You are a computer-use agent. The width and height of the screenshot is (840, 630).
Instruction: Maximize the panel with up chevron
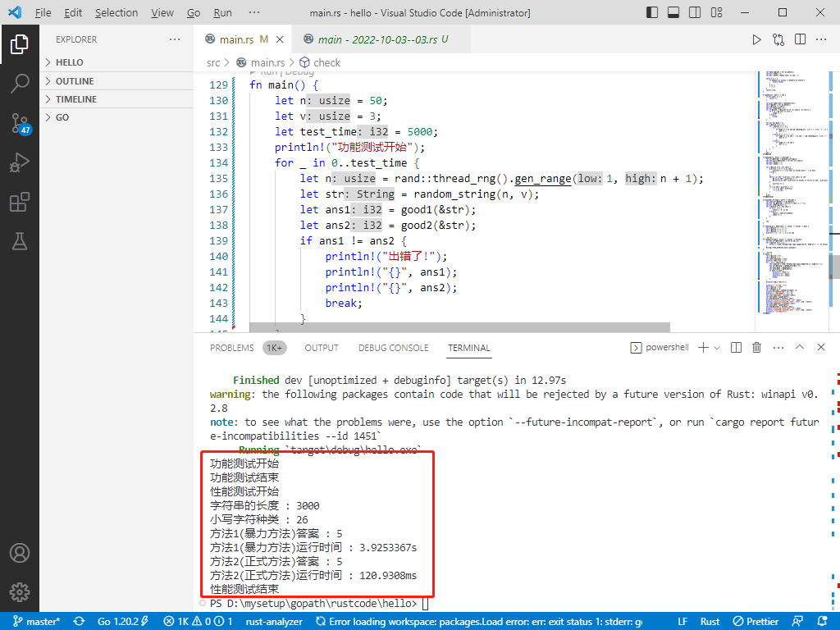[800, 347]
